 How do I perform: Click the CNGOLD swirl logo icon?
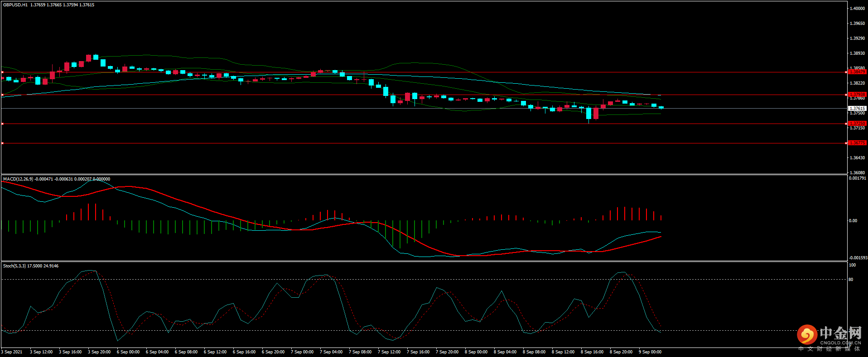[x=807, y=335]
